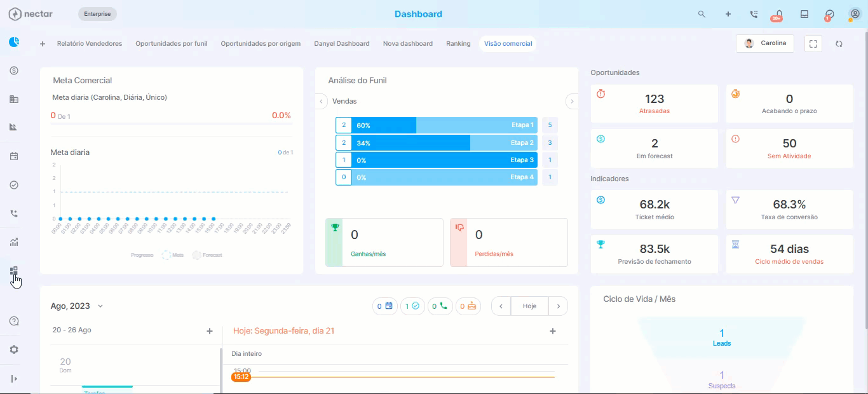Toggle Meta legend in chart
The height and width of the screenshot is (394, 868).
(x=173, y=255)
